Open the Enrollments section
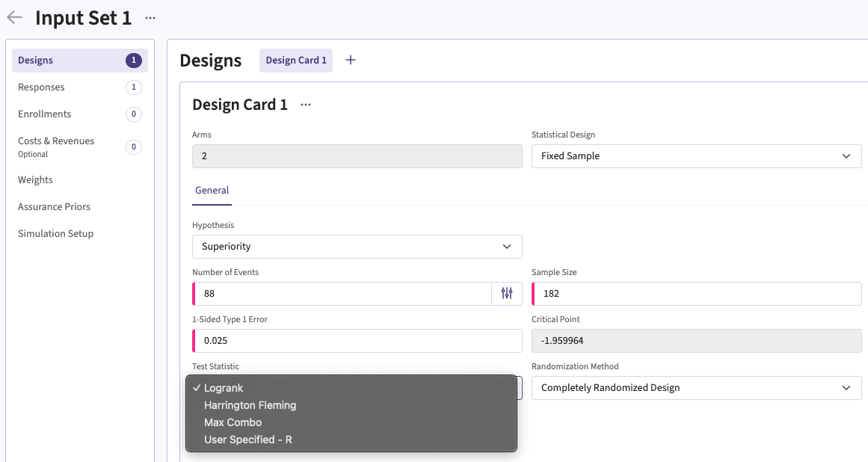The height and width of the screenshot is (462, 868). pyautogui.click(x=45, y=114)
